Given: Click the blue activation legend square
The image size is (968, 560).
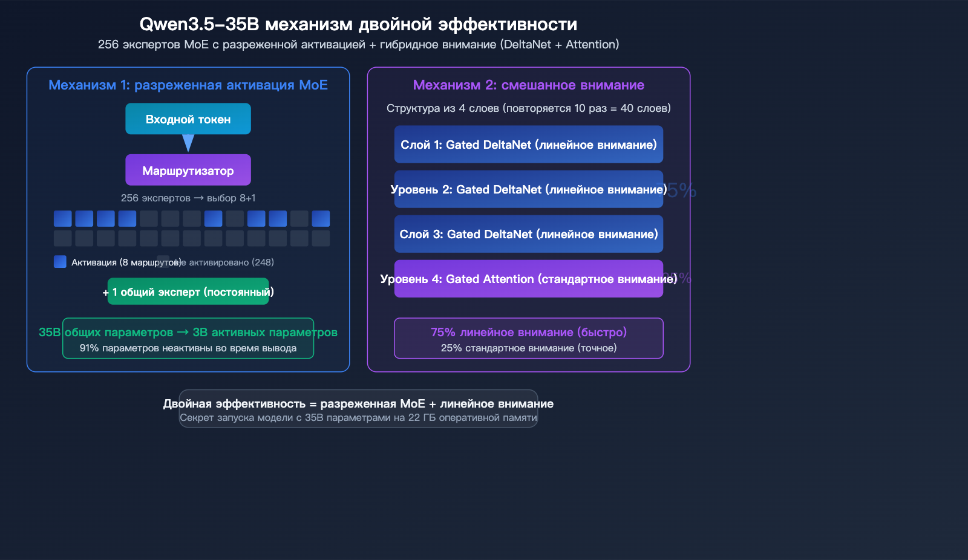Looking at the screenshot, I should coord(60,261).
